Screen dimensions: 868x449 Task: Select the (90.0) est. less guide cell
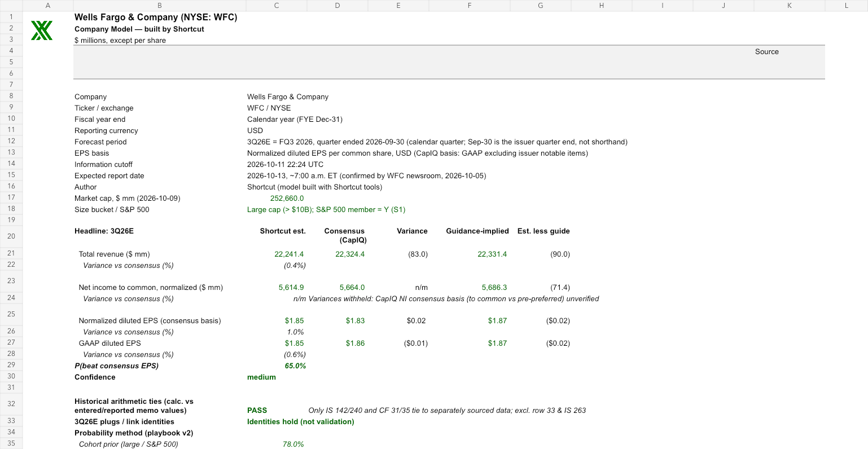click(560, 254)
